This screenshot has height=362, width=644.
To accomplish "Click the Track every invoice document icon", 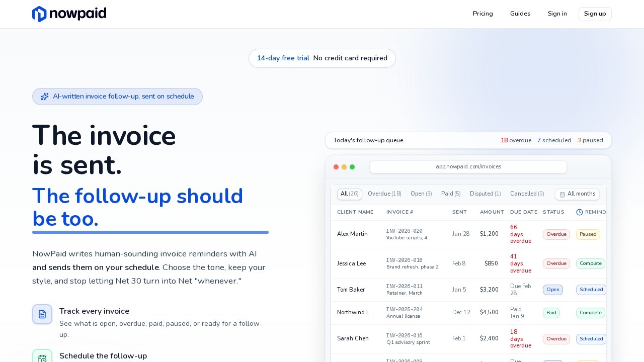I will 42,314.
